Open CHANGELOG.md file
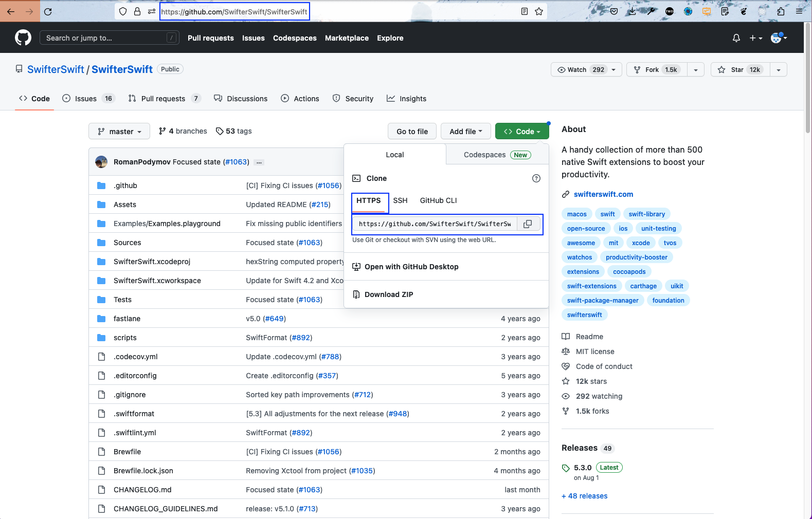This screenshot has height=519, width=812. (142, 490)
